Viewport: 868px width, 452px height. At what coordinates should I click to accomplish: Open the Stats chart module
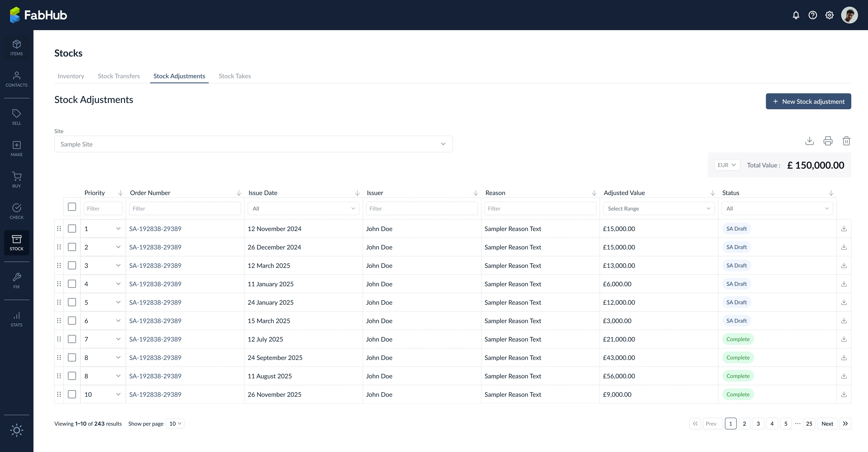(x=17, y=319)
